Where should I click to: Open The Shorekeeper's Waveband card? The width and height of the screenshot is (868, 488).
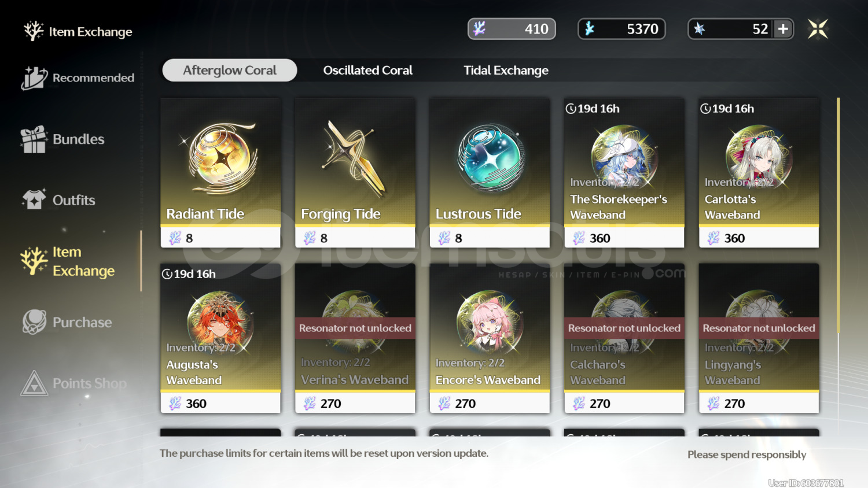(x=624, y=173)
